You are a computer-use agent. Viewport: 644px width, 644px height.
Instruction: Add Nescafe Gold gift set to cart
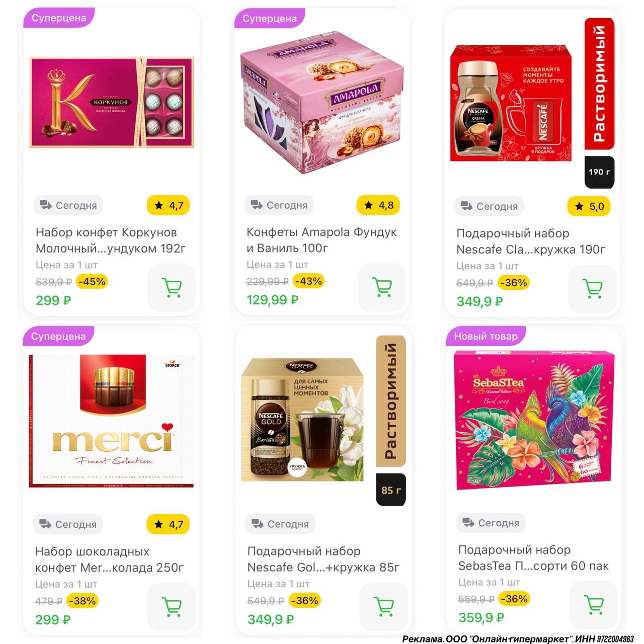click(x=384, y=606)
